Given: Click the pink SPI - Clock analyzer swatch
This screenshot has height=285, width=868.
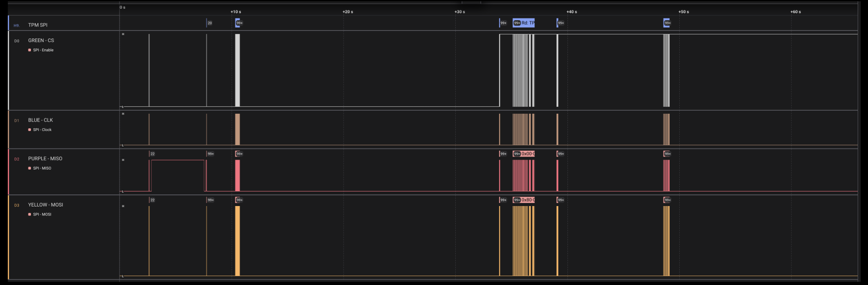Looking at the screenshot, I should (30, 130).
